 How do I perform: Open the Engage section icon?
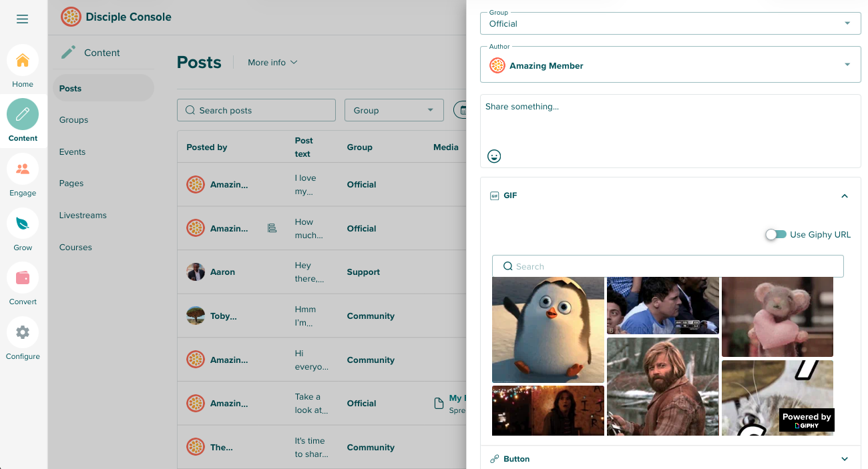[23, 169]
